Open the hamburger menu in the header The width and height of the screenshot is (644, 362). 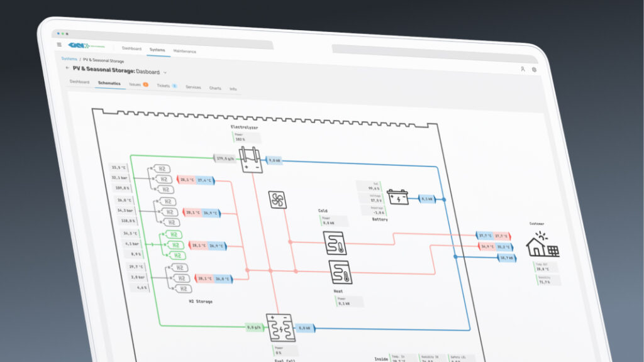59,45
